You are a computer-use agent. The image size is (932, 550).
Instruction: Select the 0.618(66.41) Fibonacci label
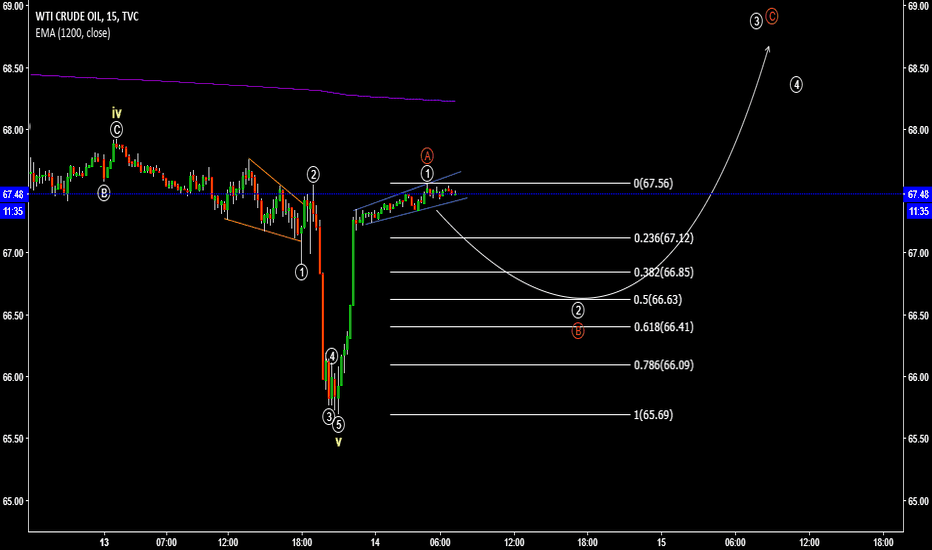point(663,327)
